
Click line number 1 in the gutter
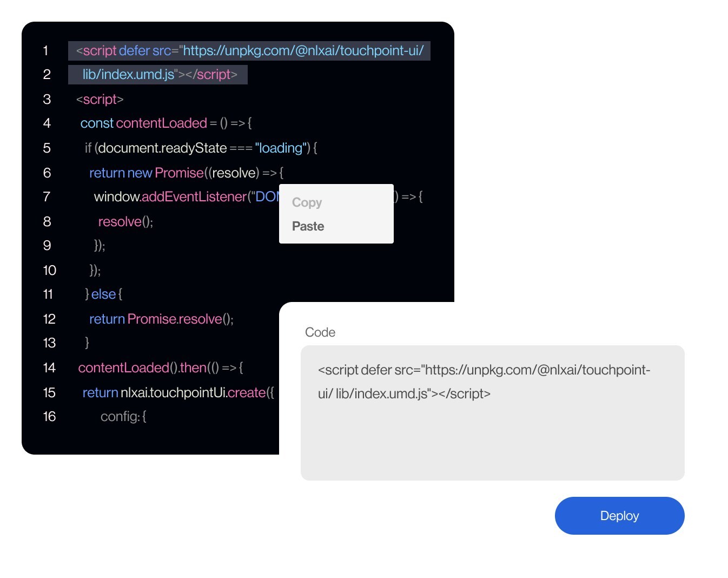coord(46,50)
